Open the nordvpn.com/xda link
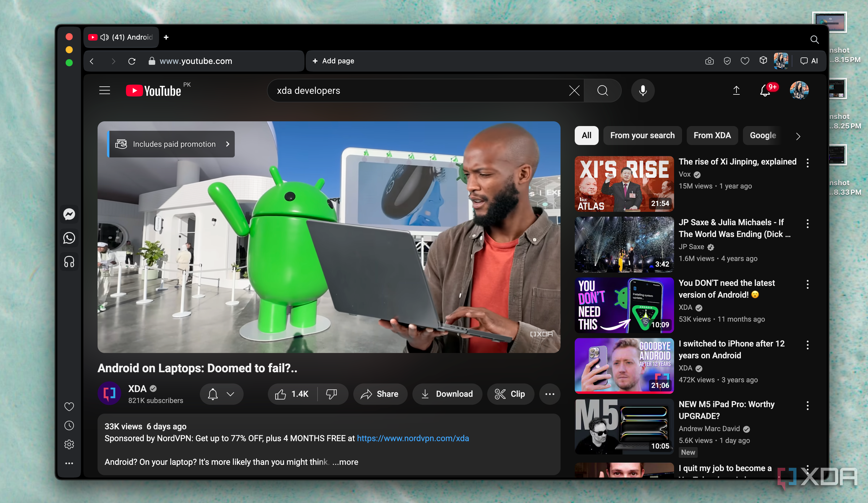This screenshot has height=503, width=868. coord(413,438)
